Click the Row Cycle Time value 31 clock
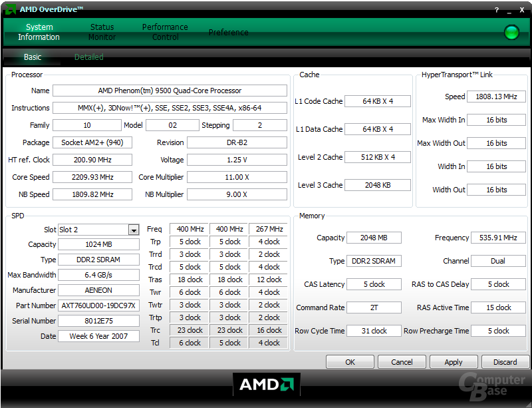The width and height of the screenshot is (532, 408). 374,331
